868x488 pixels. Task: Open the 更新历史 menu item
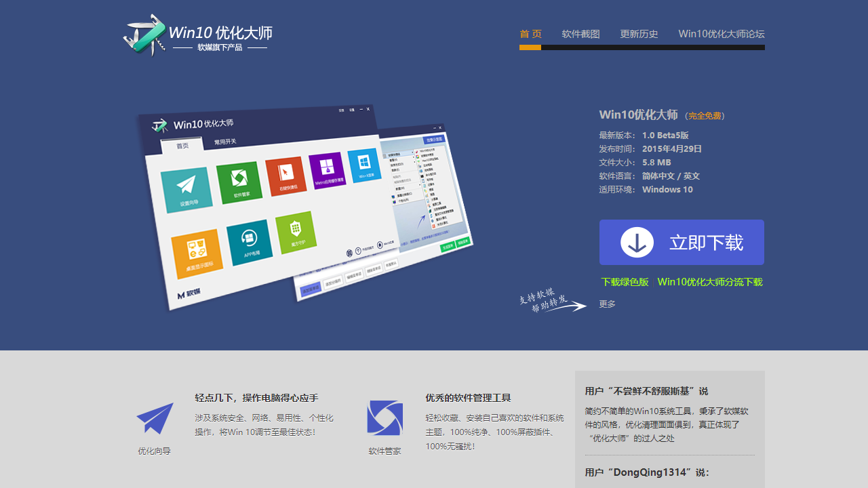click(x=639, y=33)
